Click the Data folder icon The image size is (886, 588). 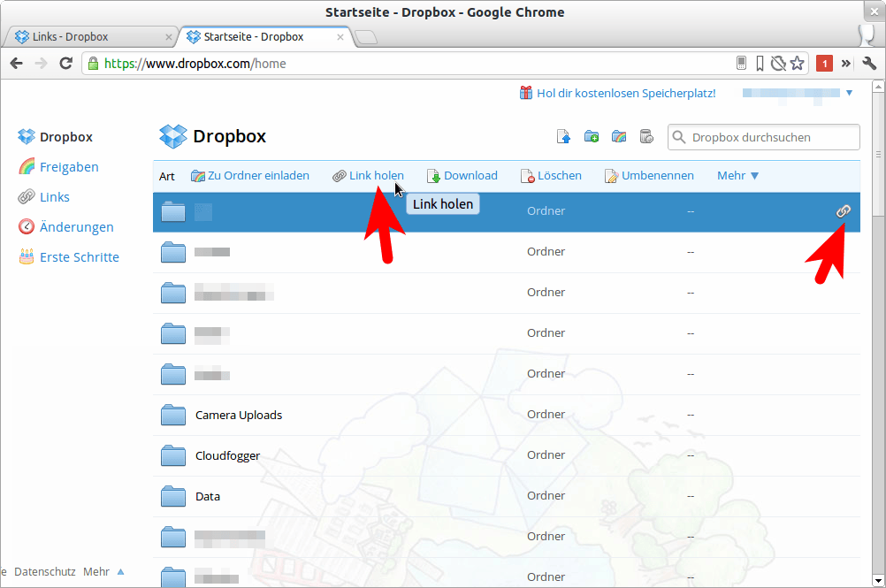(173, 496)
